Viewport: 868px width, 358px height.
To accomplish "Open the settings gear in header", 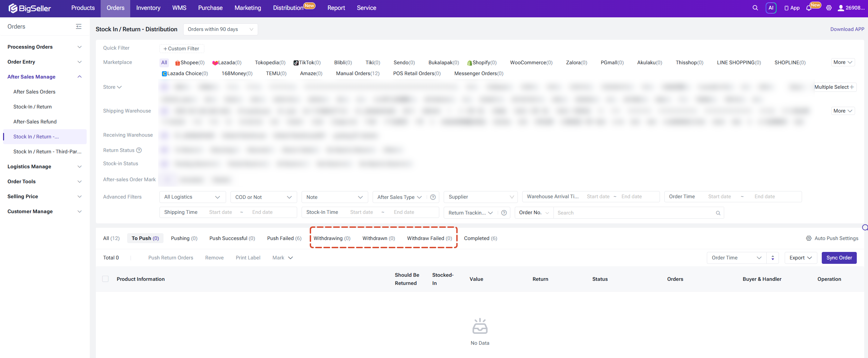I will pos(829,8).
